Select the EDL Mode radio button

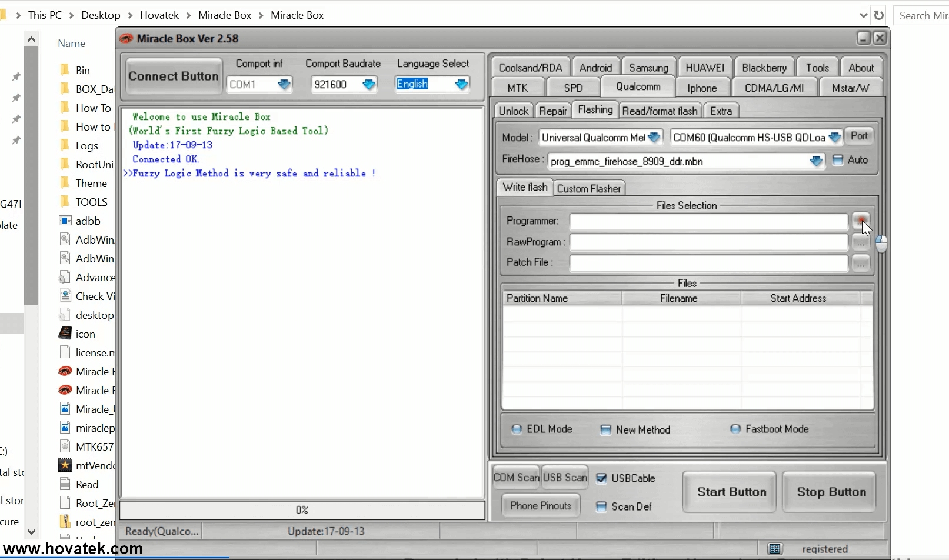(x=517, y=429)
